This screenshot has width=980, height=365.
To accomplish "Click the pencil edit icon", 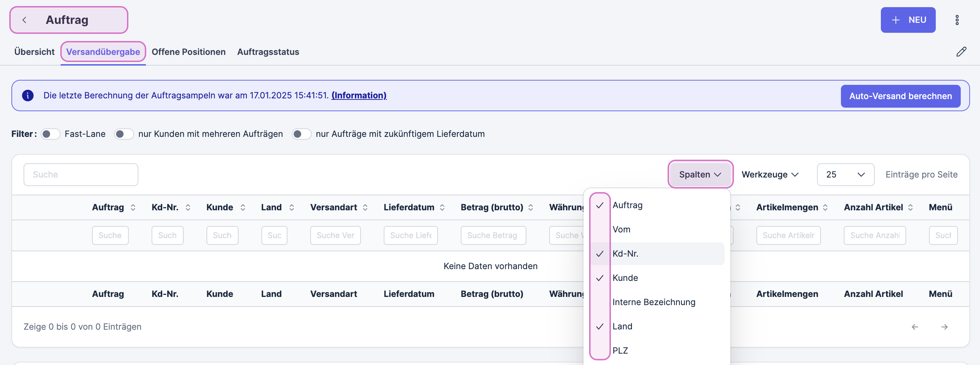I will tap(961, 52).
